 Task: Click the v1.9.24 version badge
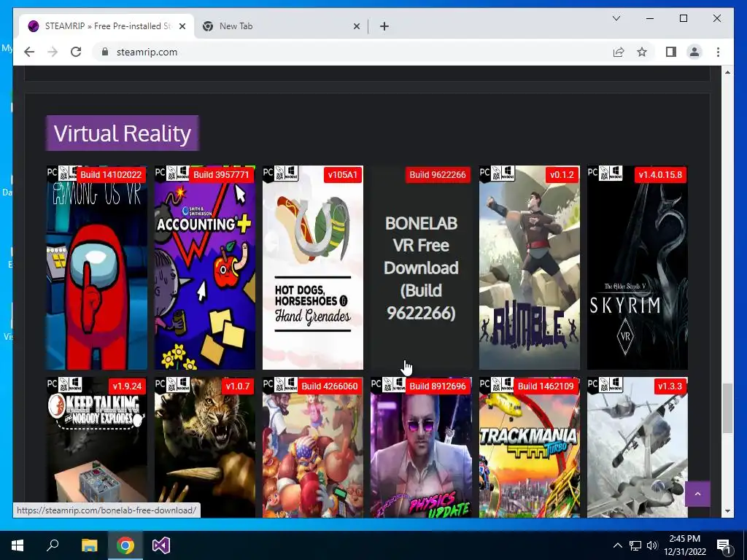tap(127, 386)
